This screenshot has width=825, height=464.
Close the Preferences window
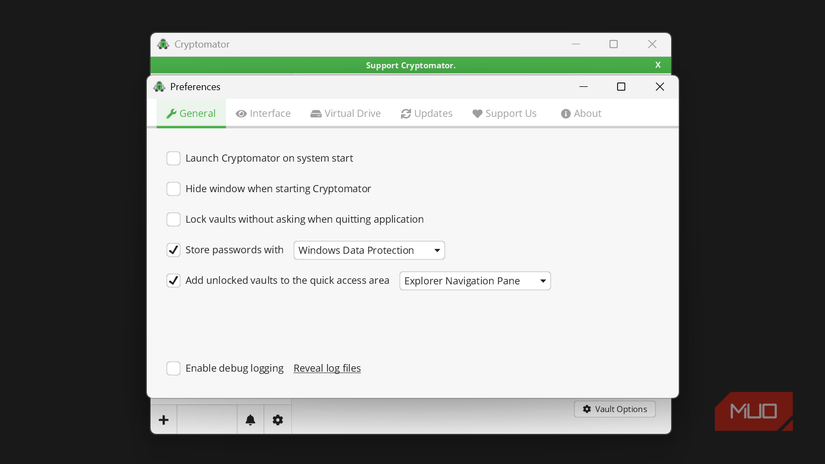(x=660, y=87)
